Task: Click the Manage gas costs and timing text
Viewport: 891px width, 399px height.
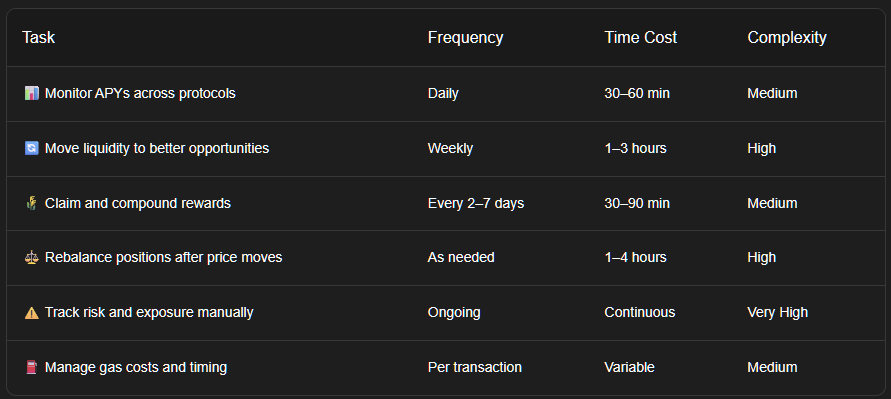Action: tap(136, 368)
